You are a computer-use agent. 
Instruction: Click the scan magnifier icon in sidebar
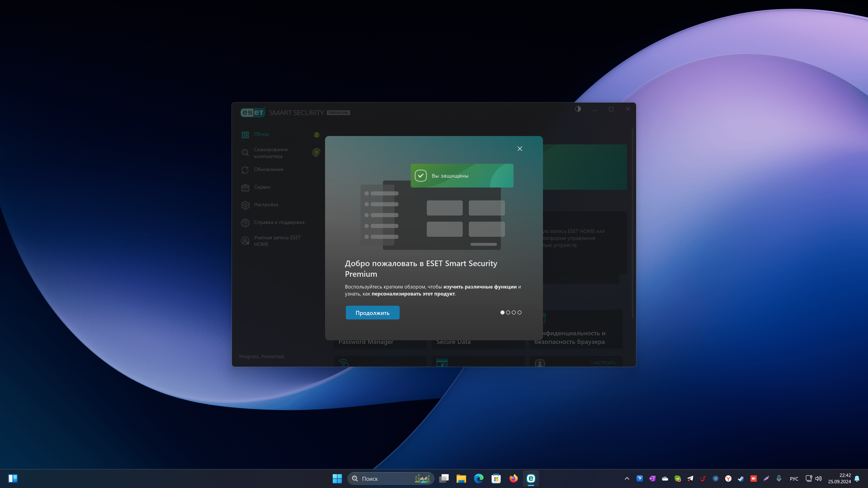tap(245, 152)
